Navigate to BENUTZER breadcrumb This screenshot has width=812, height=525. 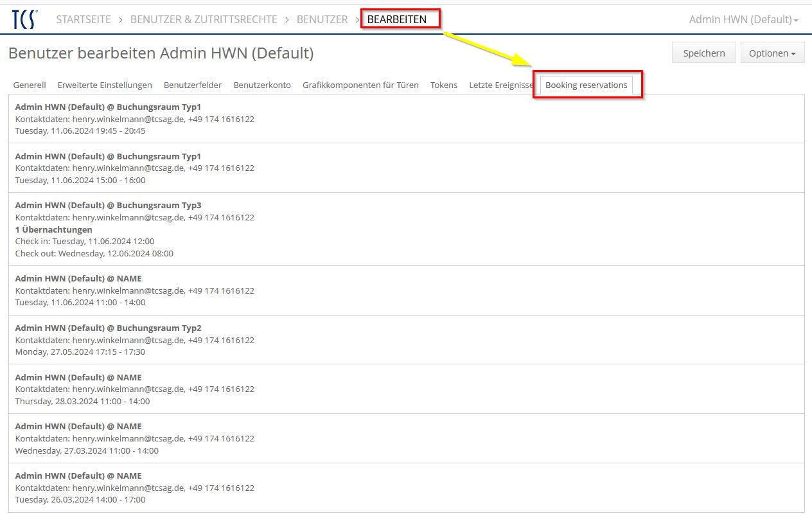322,19
